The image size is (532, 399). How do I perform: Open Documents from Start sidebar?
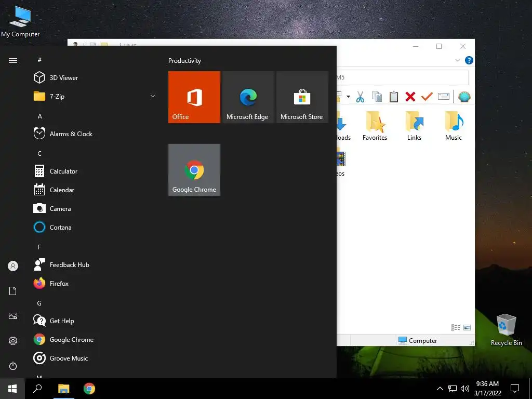pyautogui.click(x=13, y=291)
